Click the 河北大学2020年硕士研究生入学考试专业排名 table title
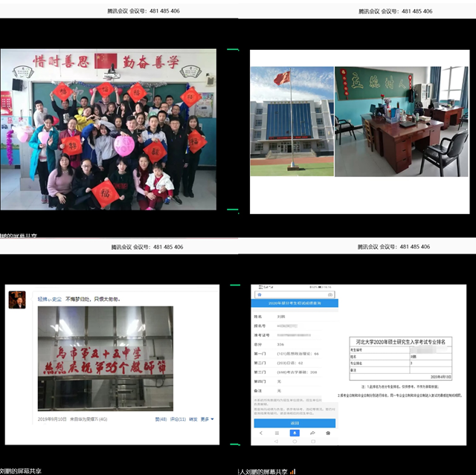 tap(400, 342)
